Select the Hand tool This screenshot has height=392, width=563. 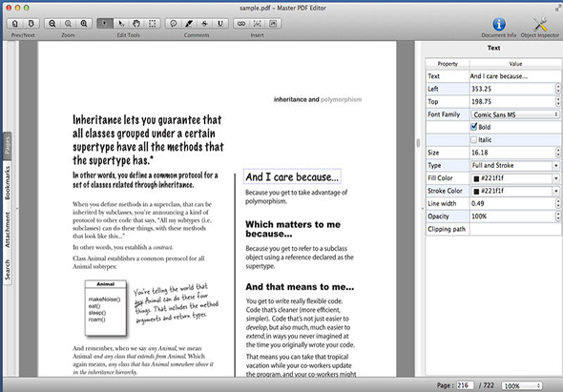pos(136,24)
